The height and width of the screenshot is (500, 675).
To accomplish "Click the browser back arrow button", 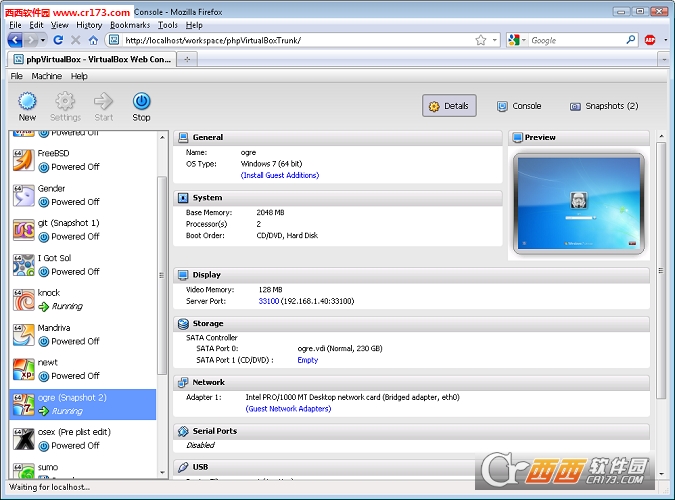I will 15,40.
